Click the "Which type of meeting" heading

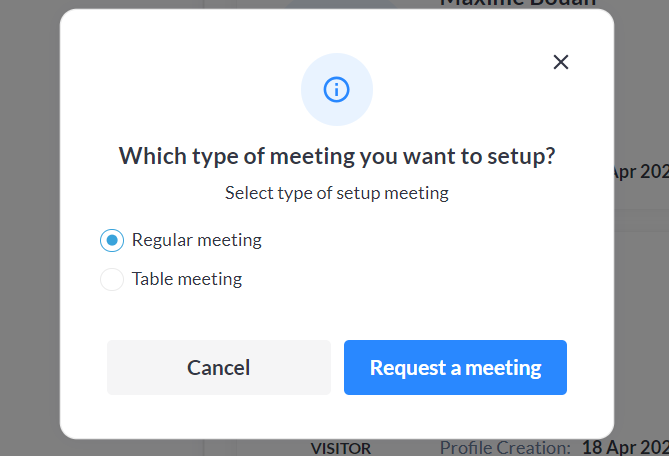[337, 156]
